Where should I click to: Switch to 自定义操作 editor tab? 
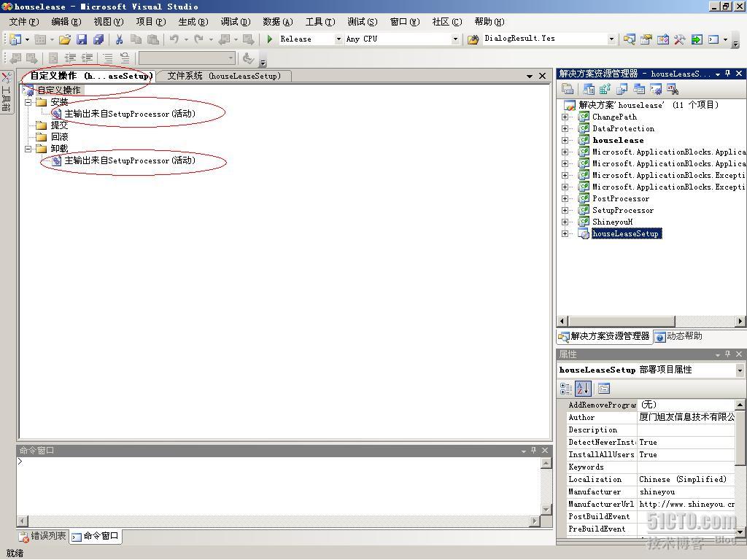pos(90,76)
